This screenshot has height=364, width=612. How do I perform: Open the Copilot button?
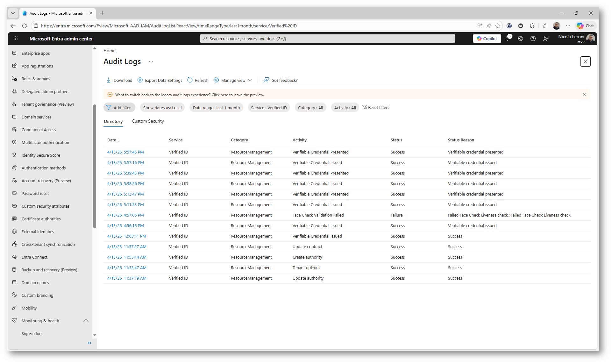point(487,39)
